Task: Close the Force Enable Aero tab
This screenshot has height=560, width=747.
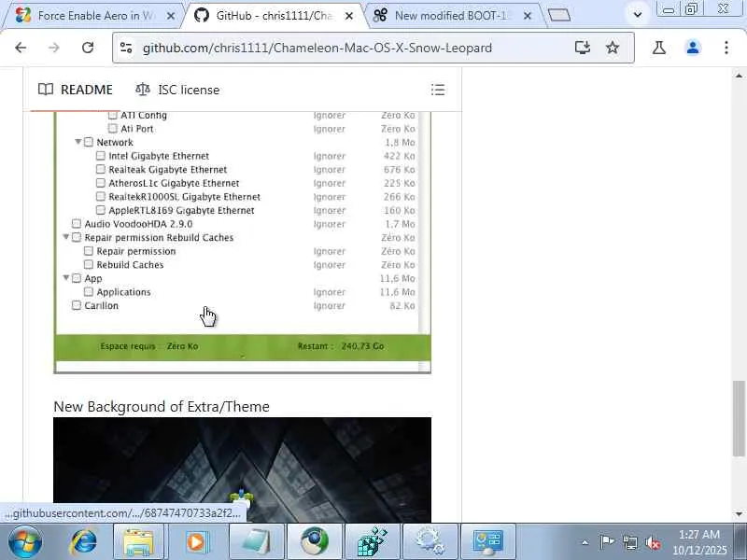Action: [171, 16]
